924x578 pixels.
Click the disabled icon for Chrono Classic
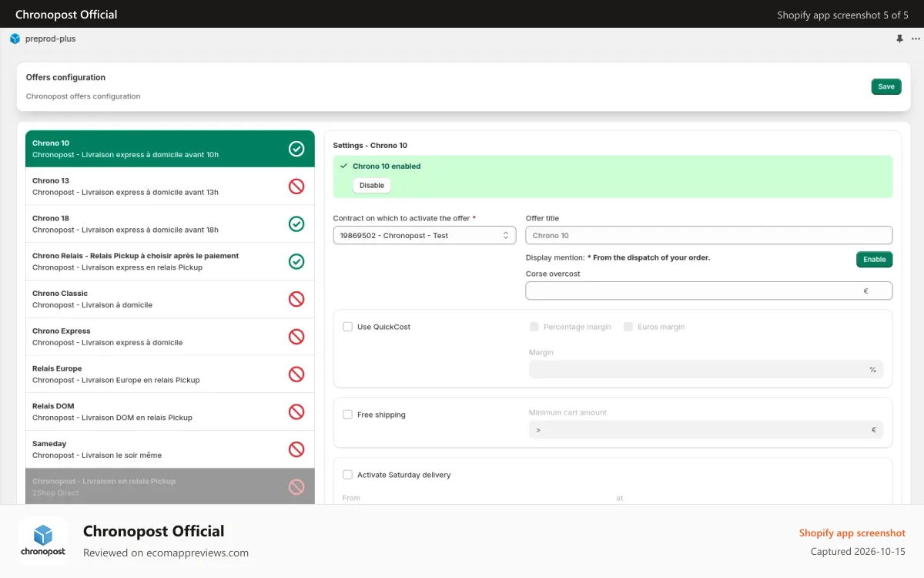point(296,299)
